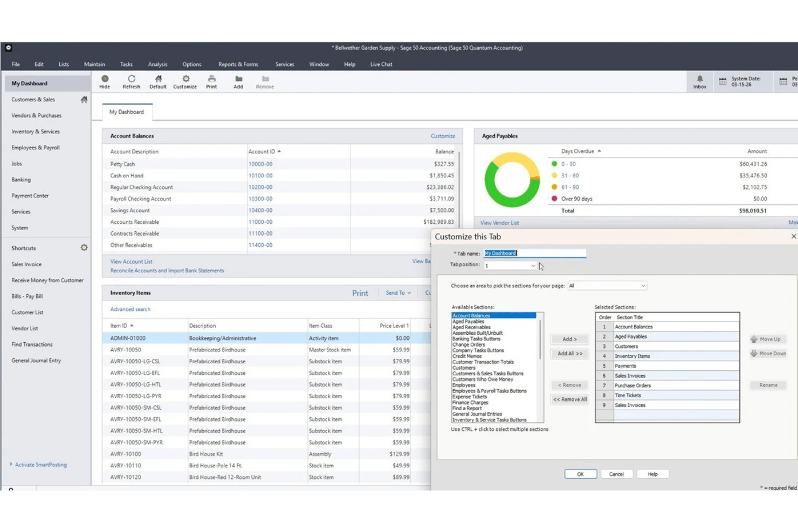
Task: Click the 61 - 90 days overdue link
Action: point(570,187)
